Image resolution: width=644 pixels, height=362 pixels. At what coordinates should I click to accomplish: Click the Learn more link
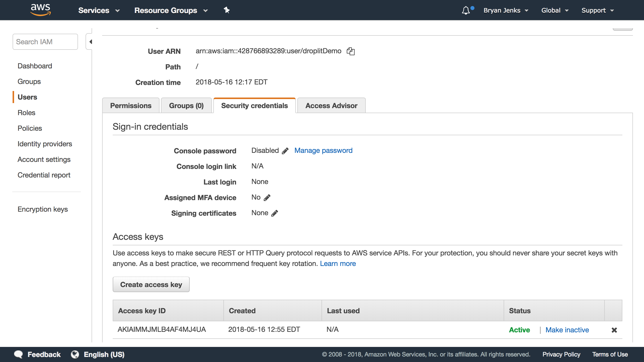[338, 263]
